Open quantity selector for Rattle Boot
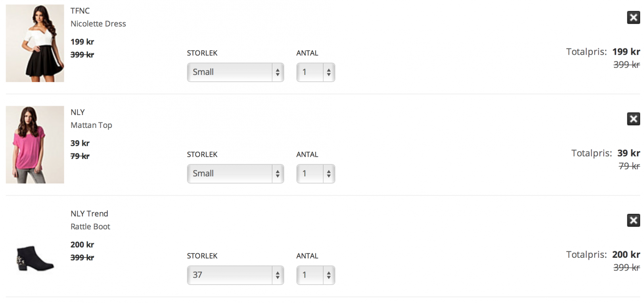 pyautogui.click(x=316, y=275)
